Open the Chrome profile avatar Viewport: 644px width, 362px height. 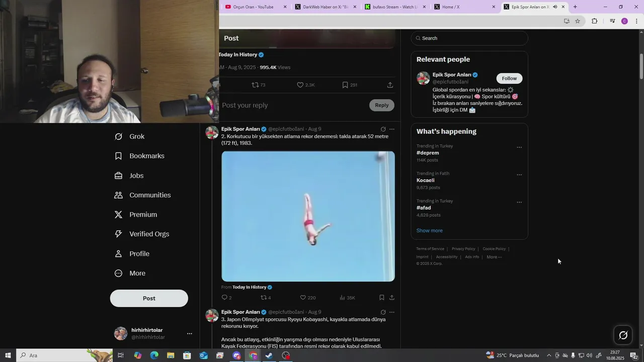click(x=624, y=21)
